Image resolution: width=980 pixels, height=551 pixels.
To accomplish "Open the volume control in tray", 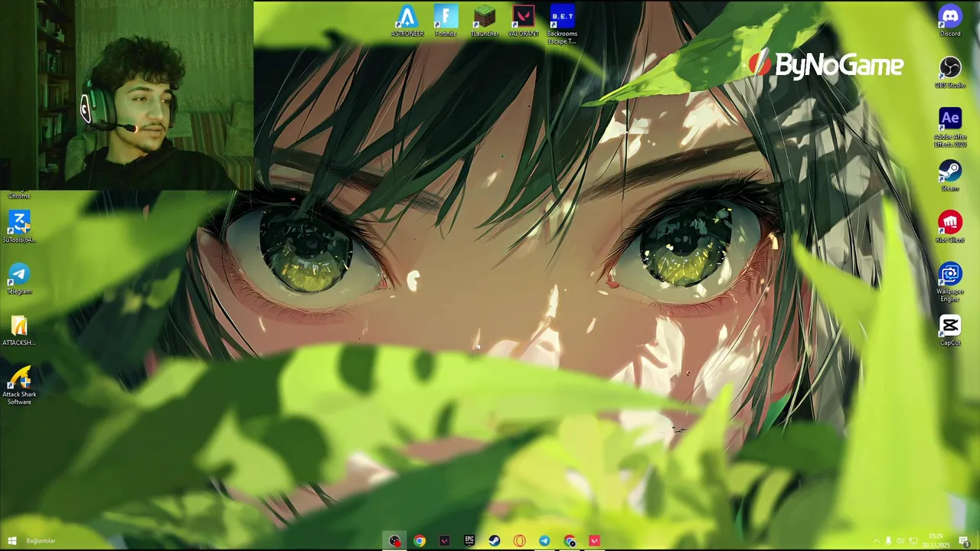I will [x=900, y=541].
